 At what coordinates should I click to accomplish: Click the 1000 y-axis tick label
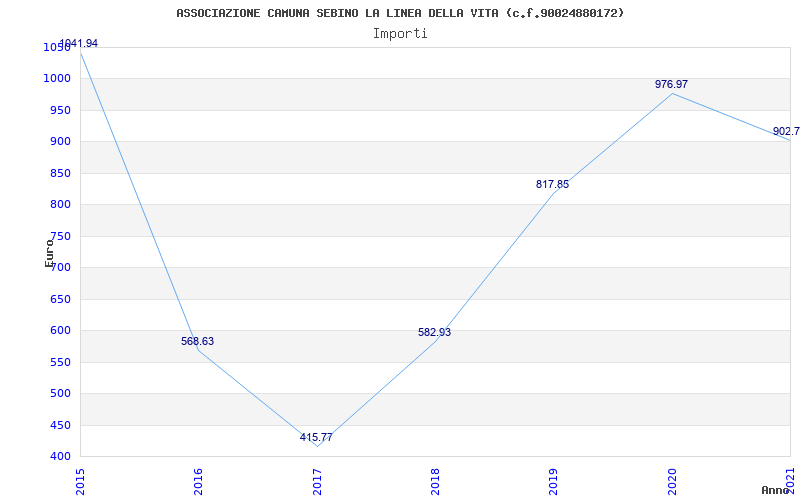(x=57, y=79)
